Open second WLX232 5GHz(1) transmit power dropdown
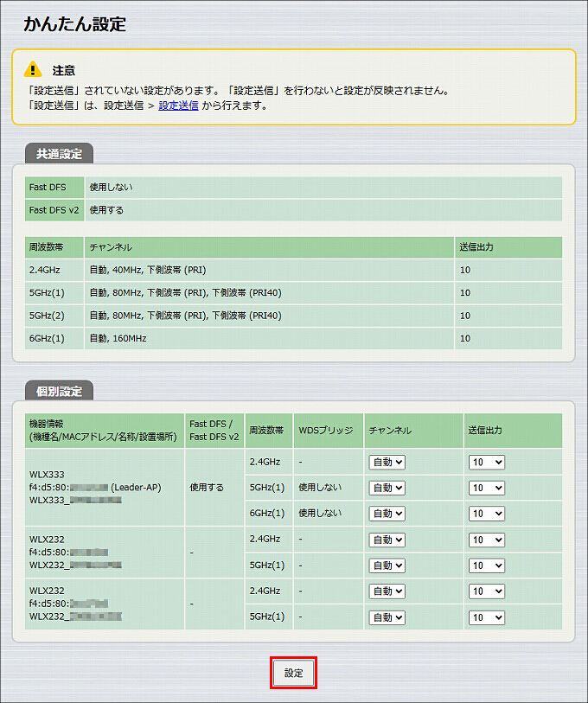Image resolution: width=588 pixels, height=703 pixels. click(487, 617)
